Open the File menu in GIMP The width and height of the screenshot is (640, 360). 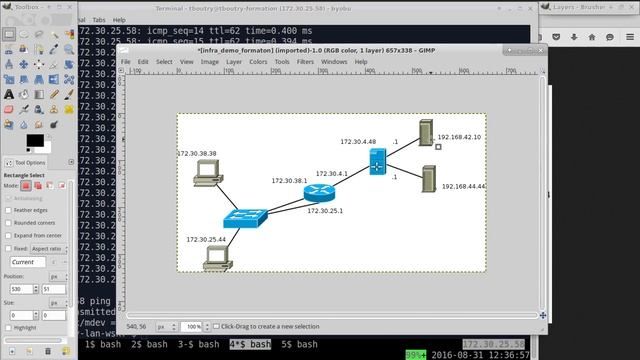click(125, 62)
